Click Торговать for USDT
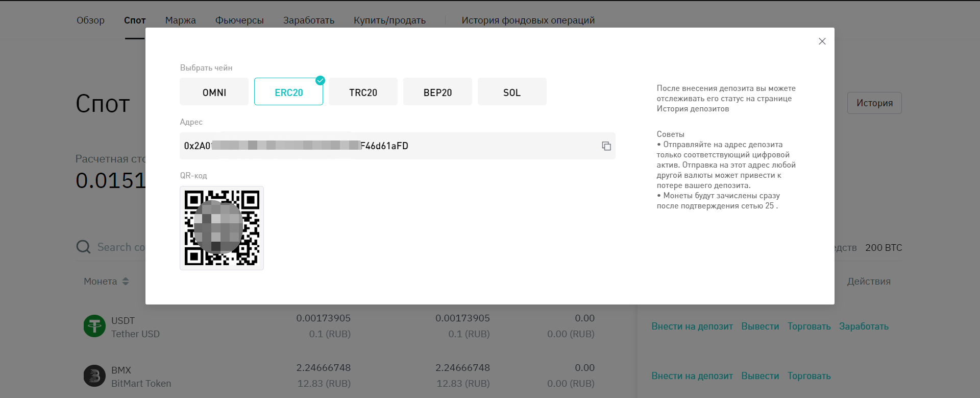This screenshot has height=398, width=980. click(x=809, y=326)
